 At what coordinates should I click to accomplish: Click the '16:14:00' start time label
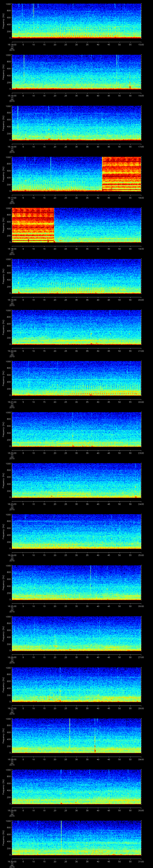[x=12, y=44]
